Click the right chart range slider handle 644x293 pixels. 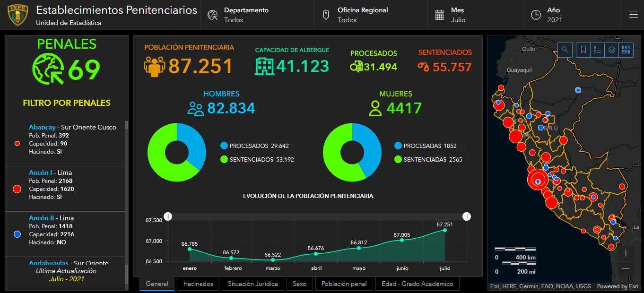point(467,216)
